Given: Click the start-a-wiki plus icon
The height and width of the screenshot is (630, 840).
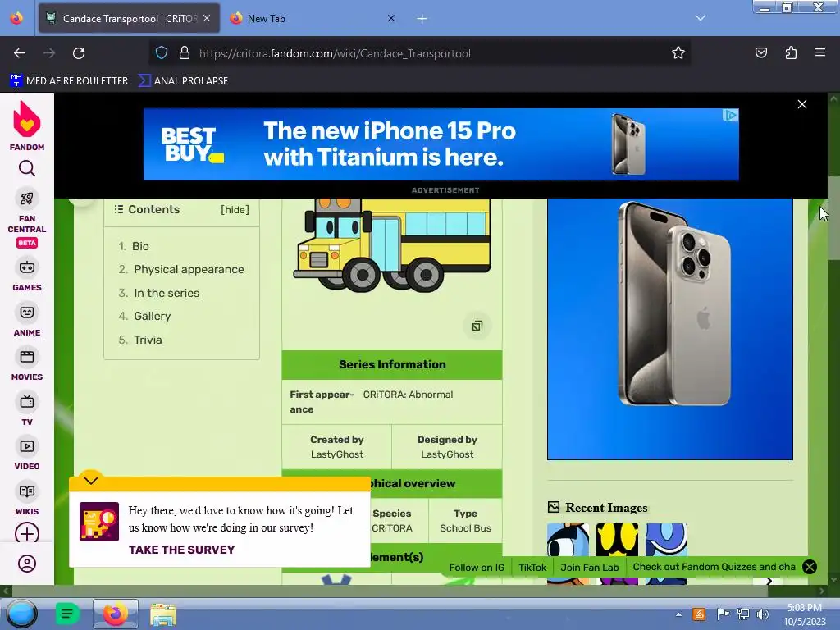Looking at the screenshot, I should click(x=27, y=533).
